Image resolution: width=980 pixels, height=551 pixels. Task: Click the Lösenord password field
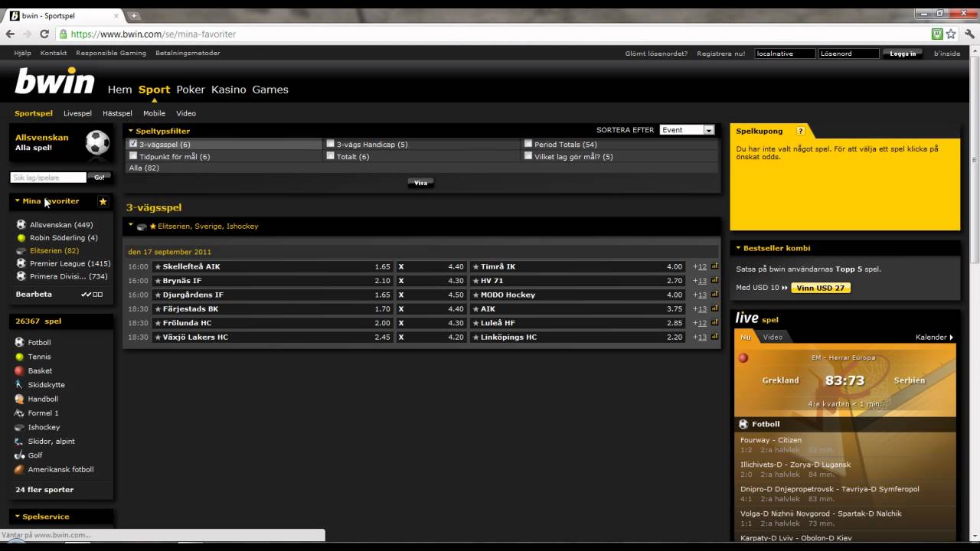click(848, 54)
